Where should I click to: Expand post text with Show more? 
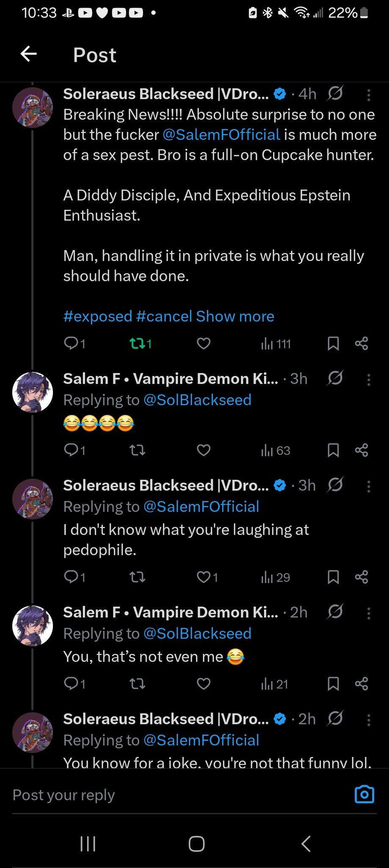coord(235,317)
